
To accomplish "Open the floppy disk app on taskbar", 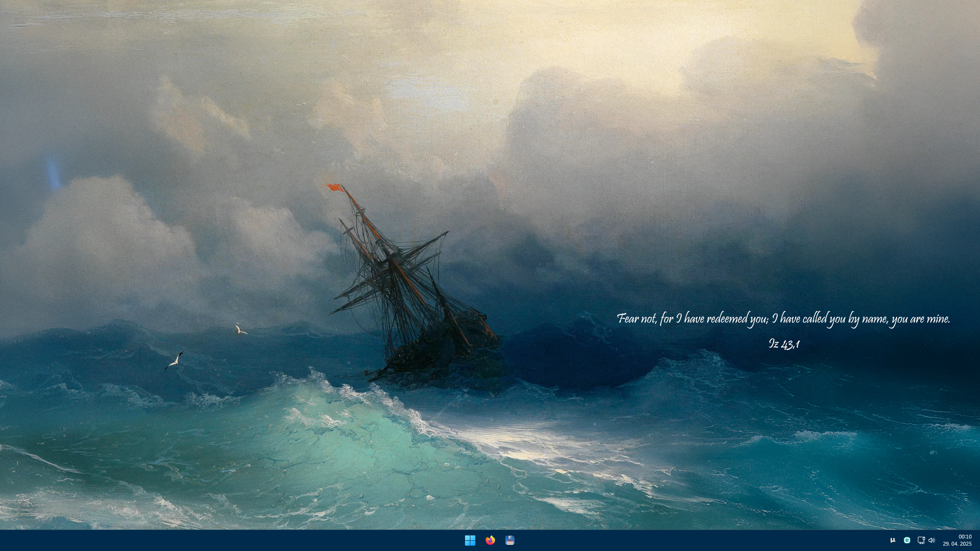I will click(x=510, y=540).
